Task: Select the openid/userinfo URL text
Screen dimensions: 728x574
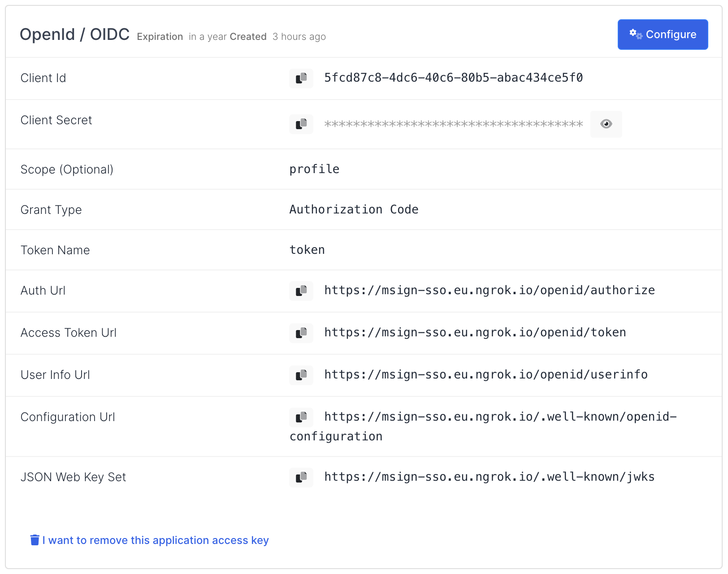Action: point(485,375)
